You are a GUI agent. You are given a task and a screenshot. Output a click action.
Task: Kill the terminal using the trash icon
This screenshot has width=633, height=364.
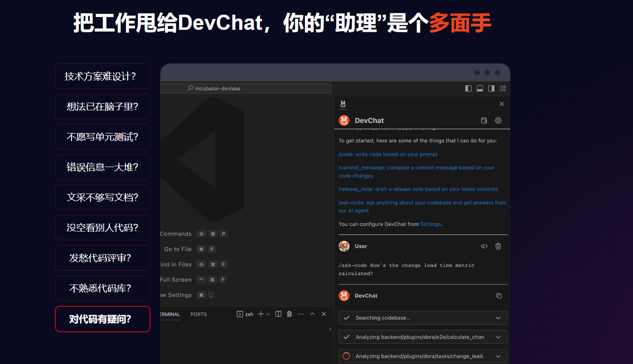coord(289,313)
